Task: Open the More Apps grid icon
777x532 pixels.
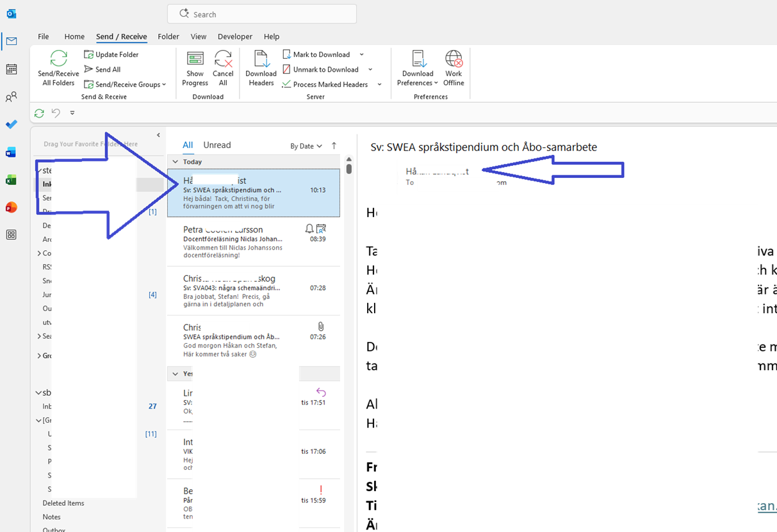Action: [11, 235]
